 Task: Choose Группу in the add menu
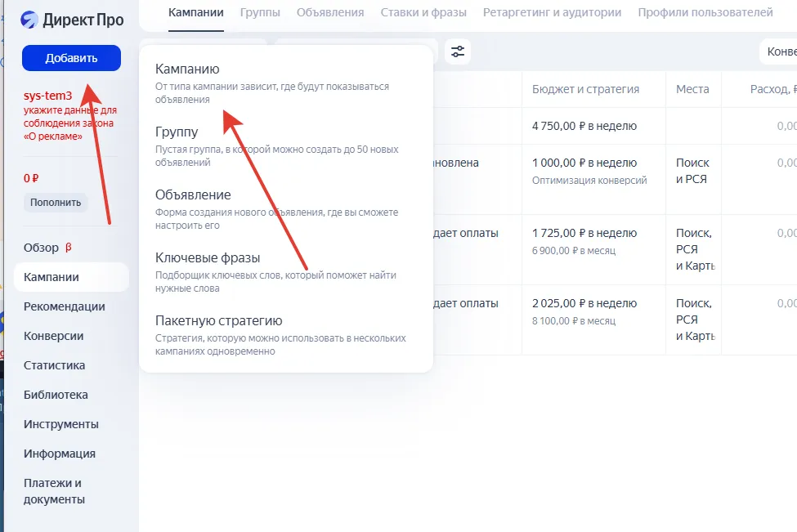click(177, 132)
